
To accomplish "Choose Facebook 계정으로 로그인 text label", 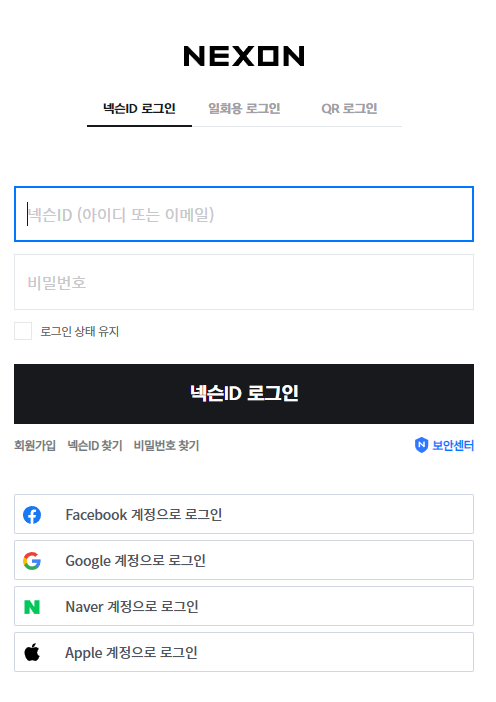I will tap(144, 515).
